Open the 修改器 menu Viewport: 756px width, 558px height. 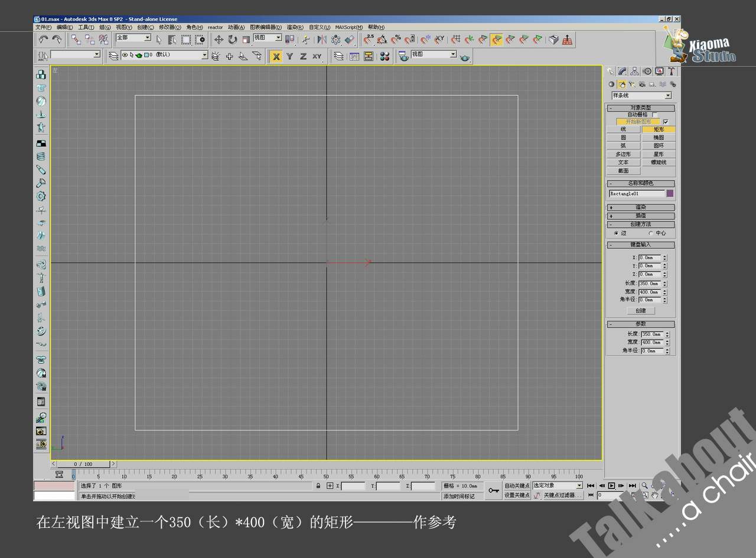click(x=170, y=27)
